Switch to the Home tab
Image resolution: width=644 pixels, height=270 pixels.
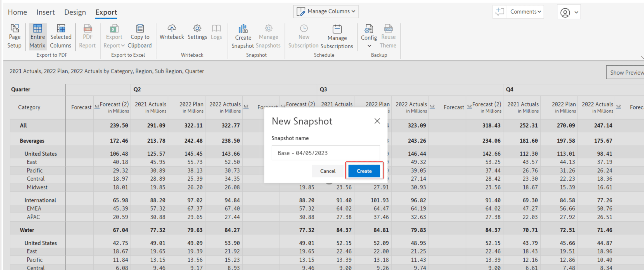click(17, 12)
